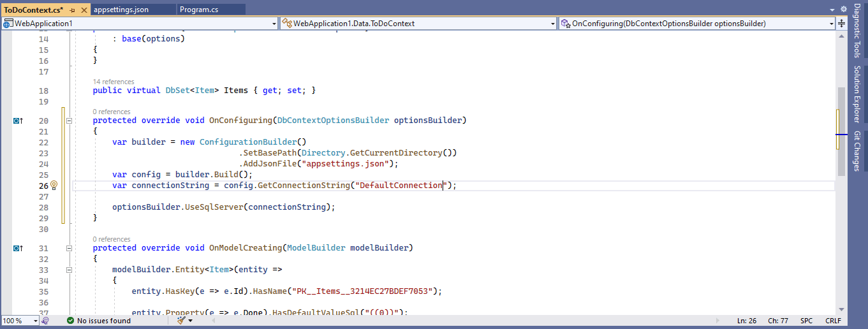Viewport: 868px width, 329px height.
Task: Open the WebApplication1 project dropdown
Action: click(x=274, y=24)
